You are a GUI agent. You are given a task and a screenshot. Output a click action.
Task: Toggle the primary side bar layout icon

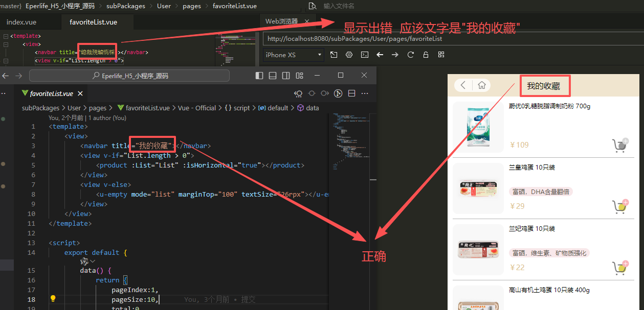259,76
